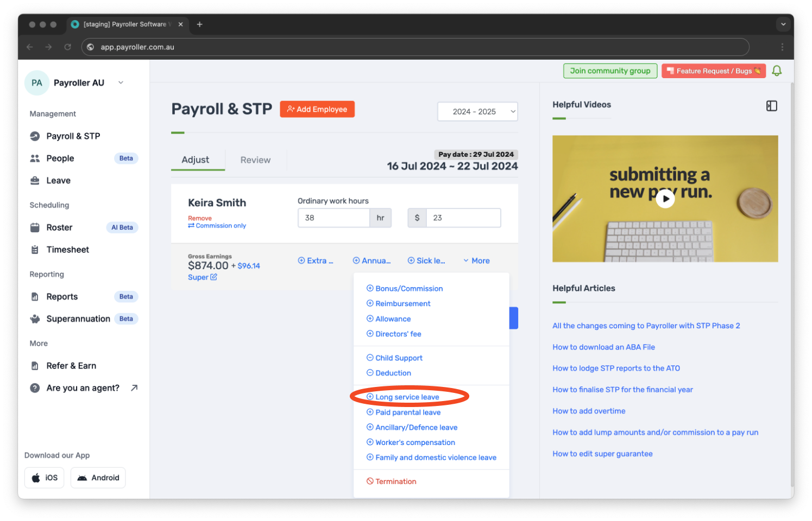Collapse the Helpful Videos side panel icon
The height and width of the screenshot is (521, 812).
(772, 106)
